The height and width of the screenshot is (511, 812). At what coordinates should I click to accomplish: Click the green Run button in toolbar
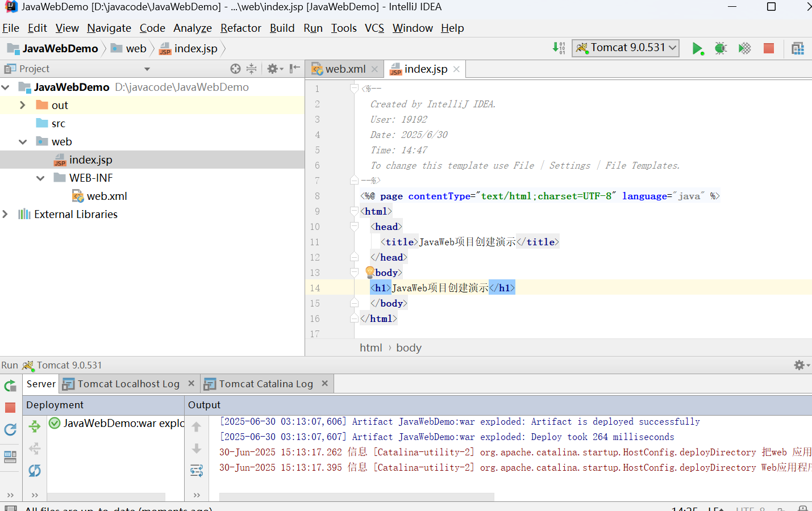tap(698, 49)
